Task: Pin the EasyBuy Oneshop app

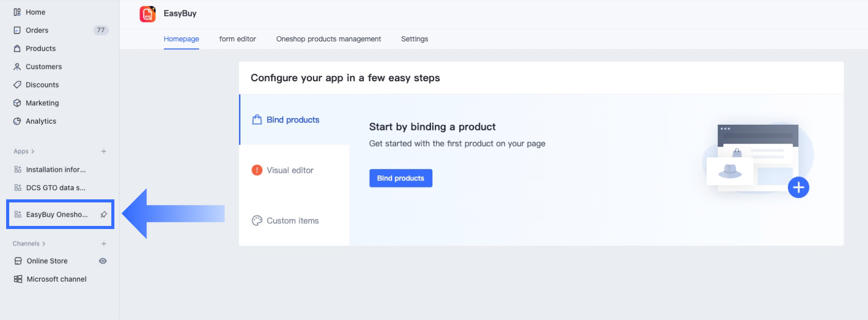Action: coord(104,215)
